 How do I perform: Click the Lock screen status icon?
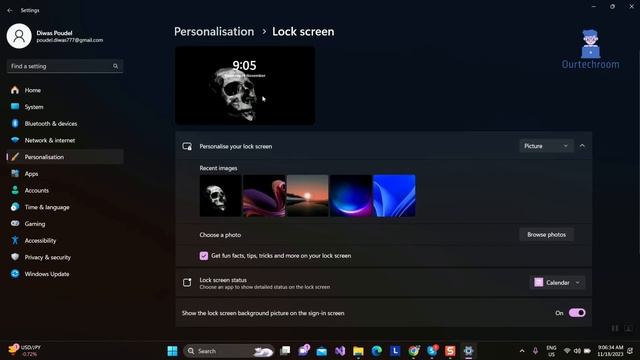click(187, 282)
